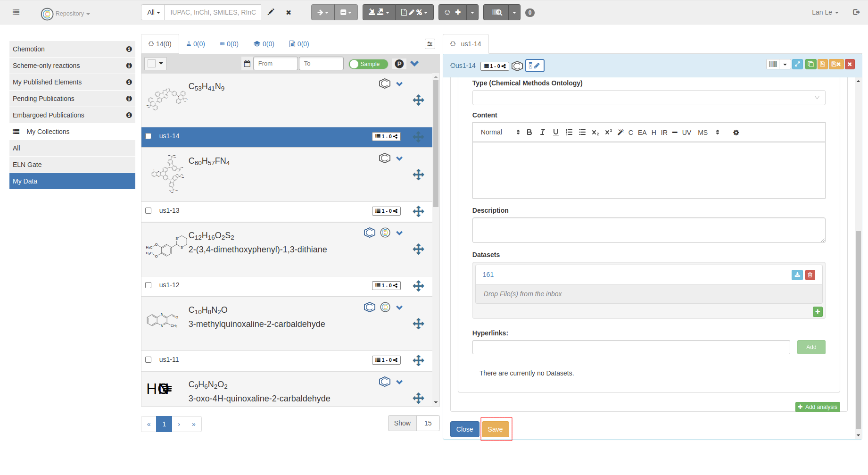The image size is (868, 475).
Task: Download dataset 161 with the blue icon
Action: coord(797,275)
